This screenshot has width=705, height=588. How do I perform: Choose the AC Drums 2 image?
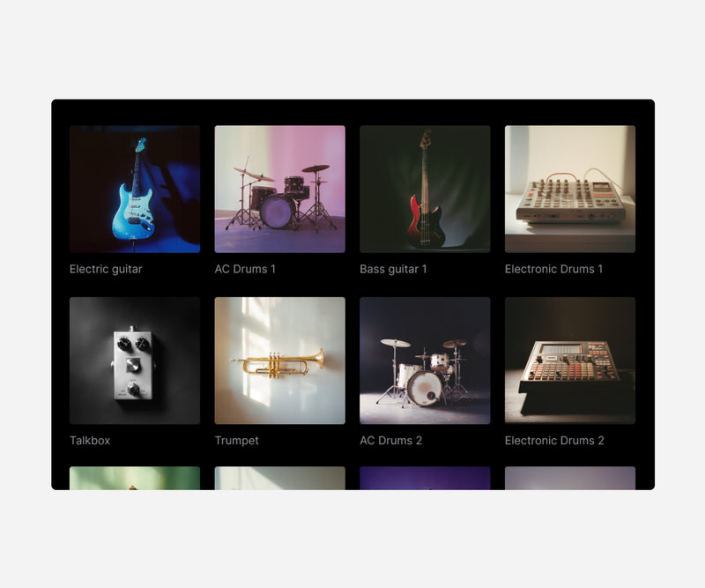tap(425, 361)
